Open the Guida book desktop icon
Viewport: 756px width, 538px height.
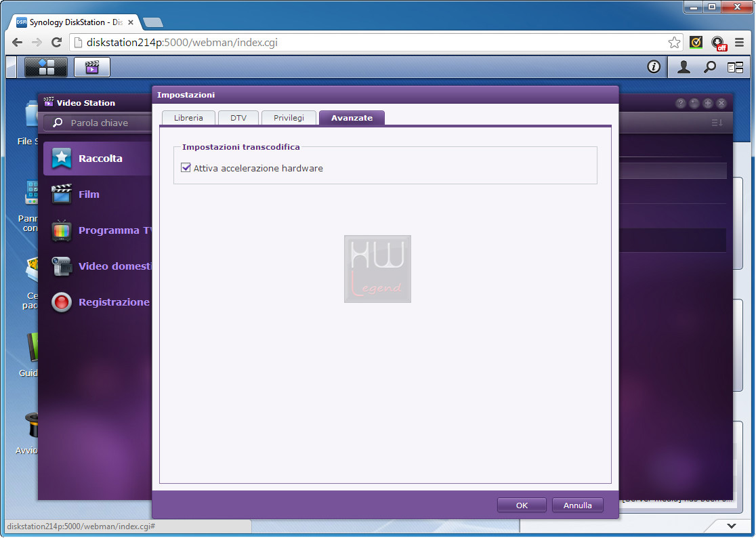(x=32, y=347)
